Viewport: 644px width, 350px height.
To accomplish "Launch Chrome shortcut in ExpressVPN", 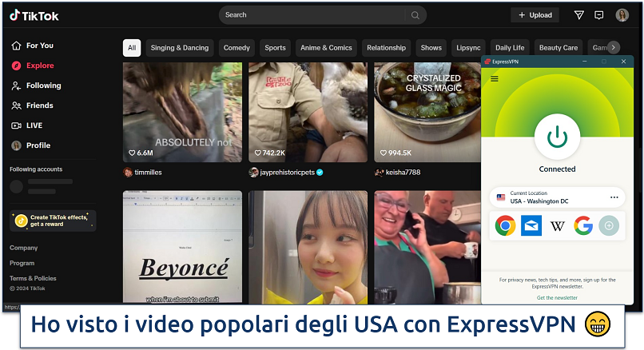I will [505, 225].
